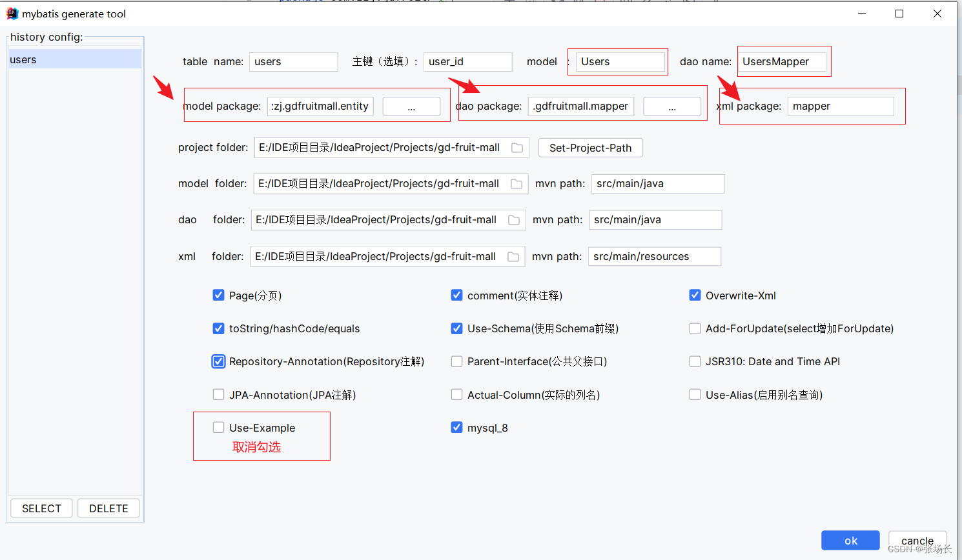The width and height of the screenshot is (962, 560).
Task: Focus model mvn path src/main/java field
Action: 658,184
